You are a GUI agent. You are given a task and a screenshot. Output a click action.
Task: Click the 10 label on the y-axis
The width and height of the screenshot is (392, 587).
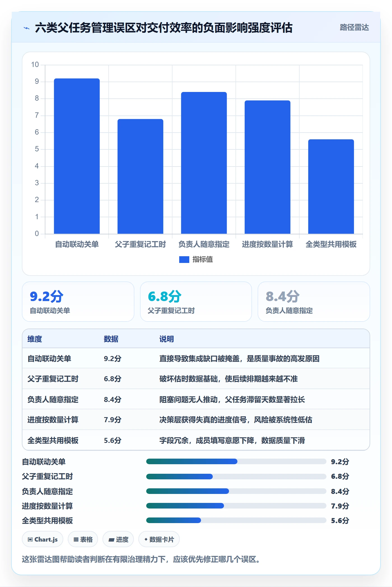35,65
